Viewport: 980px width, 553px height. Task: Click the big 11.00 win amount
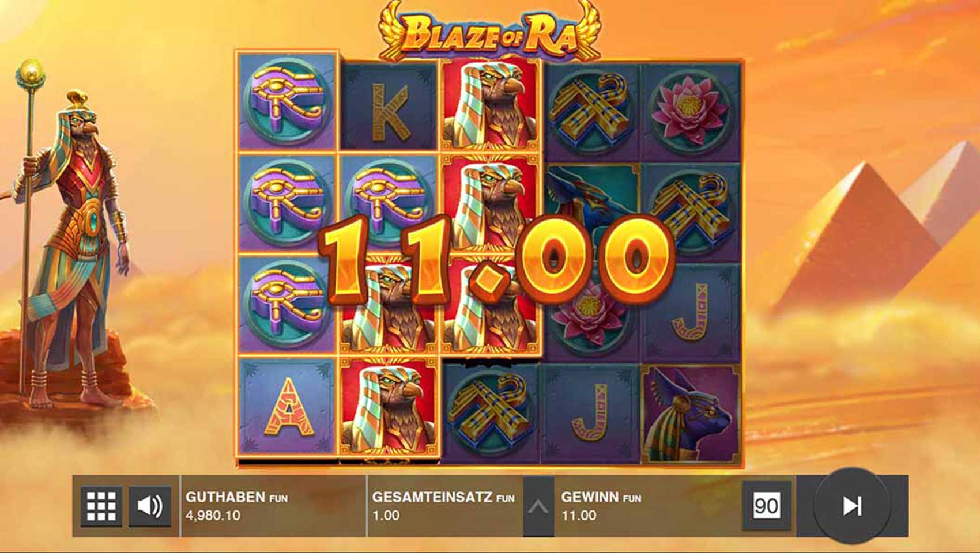pos(496,260)
